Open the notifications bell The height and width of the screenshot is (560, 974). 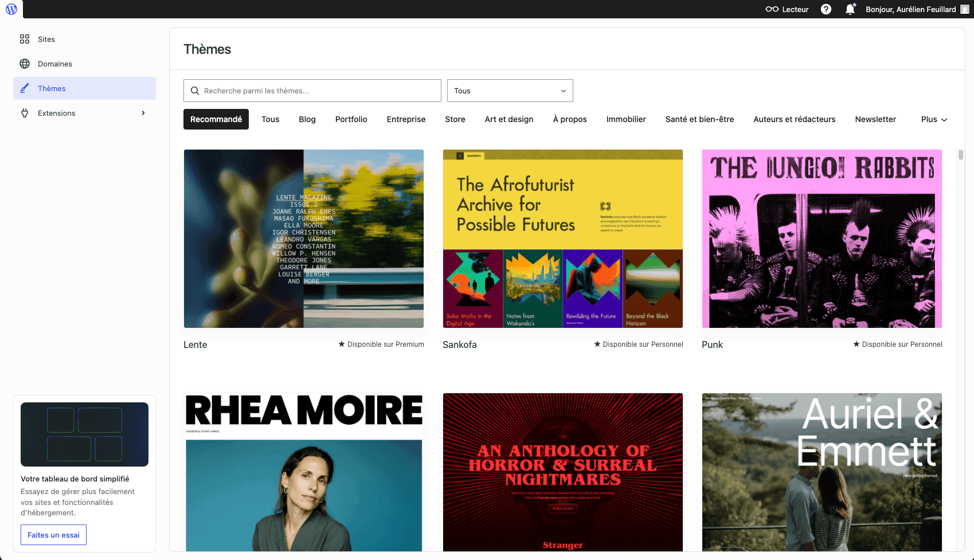point(850,9)
